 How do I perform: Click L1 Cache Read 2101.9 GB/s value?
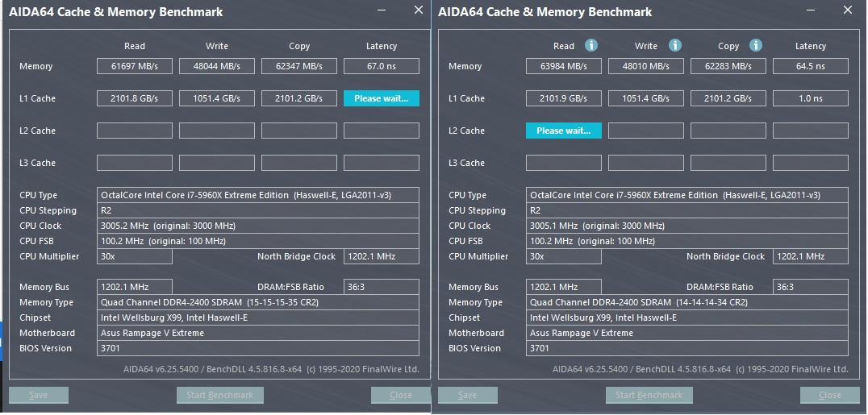point(564,98)
